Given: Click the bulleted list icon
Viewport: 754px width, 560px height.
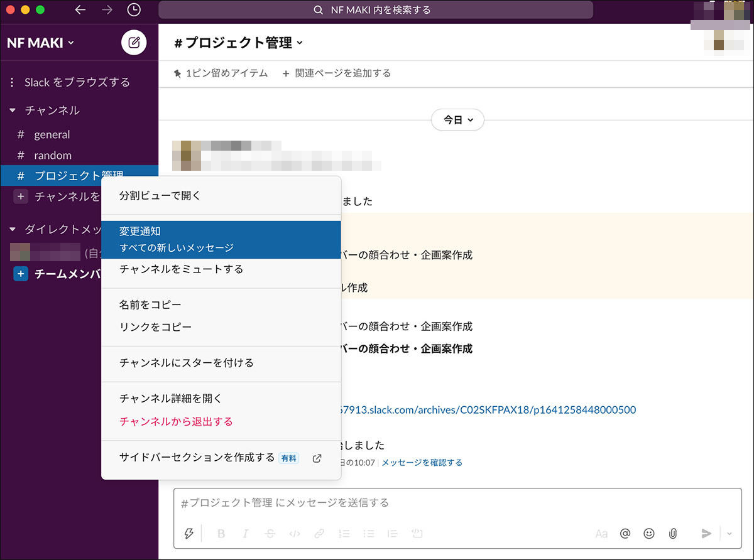Looking at the screenshot, I should click(369, 534).
